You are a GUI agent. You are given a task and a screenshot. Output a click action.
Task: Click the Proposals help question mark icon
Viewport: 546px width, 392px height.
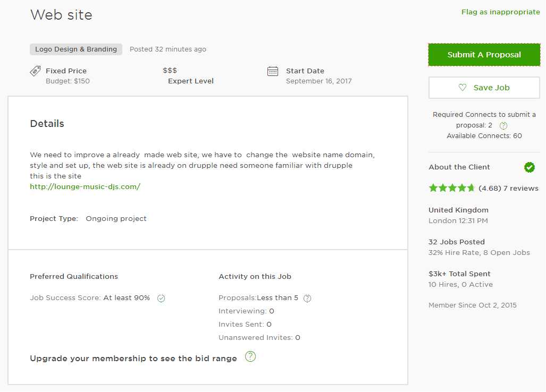pos(307,299)
